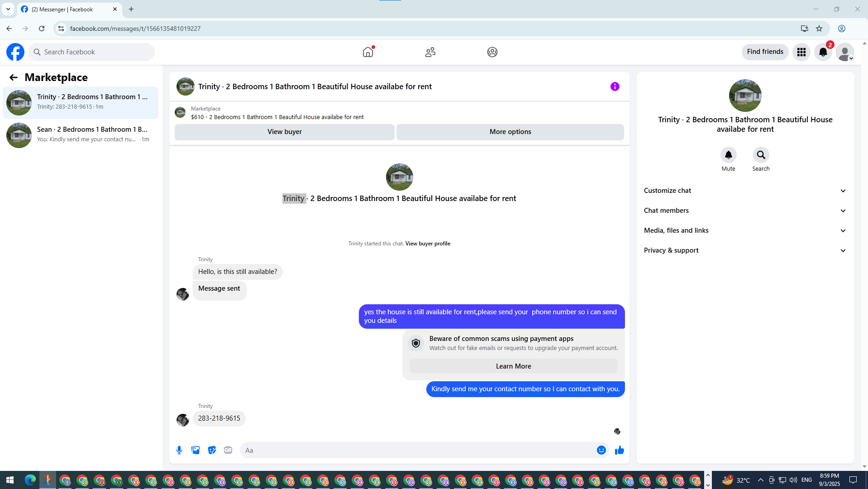Choose a sticker from the sticker icon
This screenshot has width=868, height=489.
212,450
